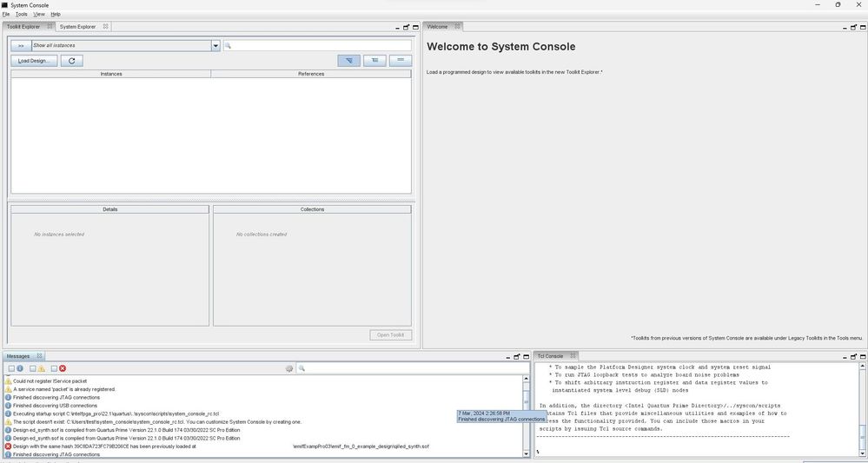Image resolution: width=868 pixels, height=463 pixels.
Task: Minimize the Welcome panel
Action: coord(845,27)
